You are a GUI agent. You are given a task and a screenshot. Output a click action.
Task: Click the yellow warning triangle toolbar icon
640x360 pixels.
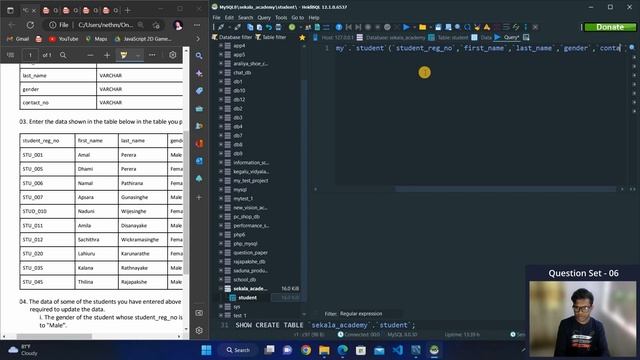487,27
